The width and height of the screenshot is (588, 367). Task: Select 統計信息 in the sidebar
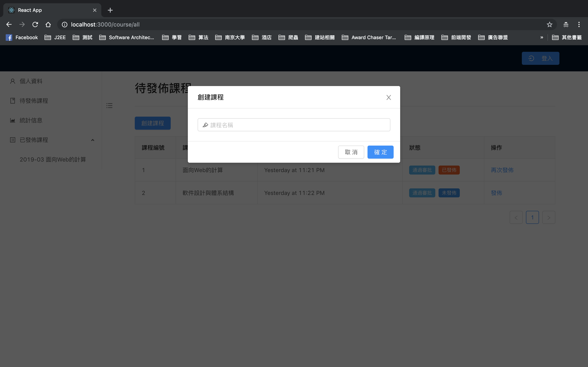[x=31, y=120]
